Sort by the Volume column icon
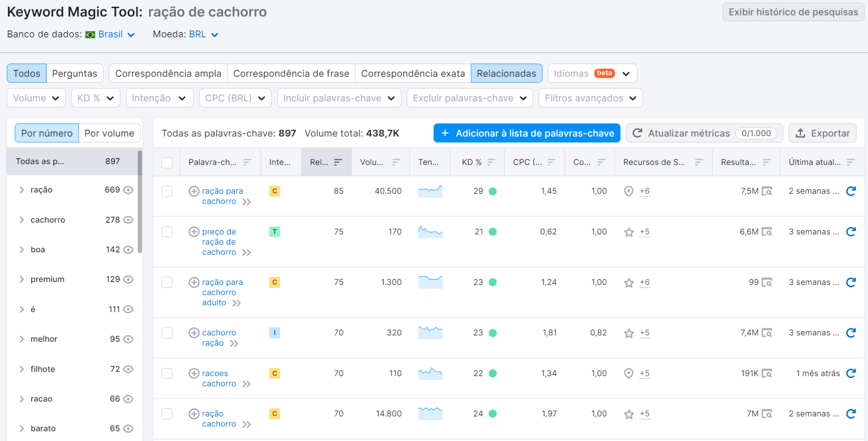Image resolution: width=868 pixels, height=441 pixels. click(x=396, y=162)
